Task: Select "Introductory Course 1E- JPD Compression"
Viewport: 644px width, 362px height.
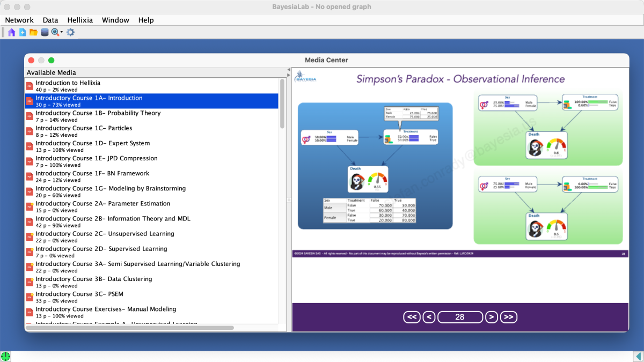Action: pos(152,161)
